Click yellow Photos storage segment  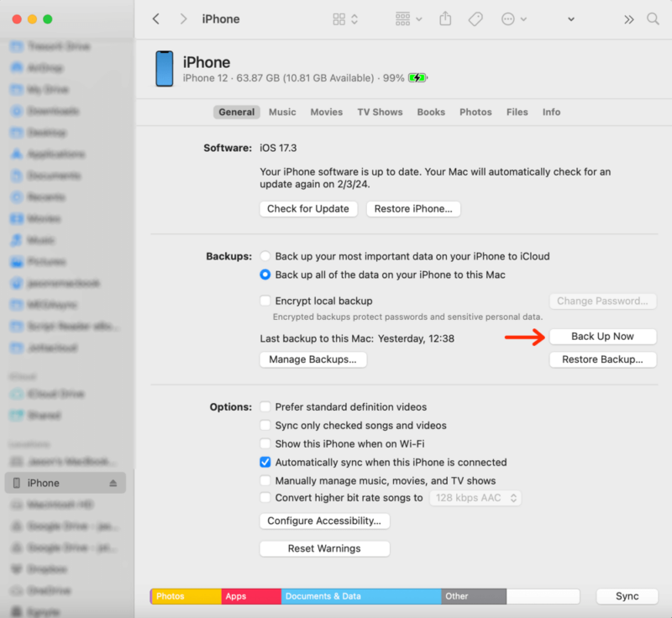186,596
